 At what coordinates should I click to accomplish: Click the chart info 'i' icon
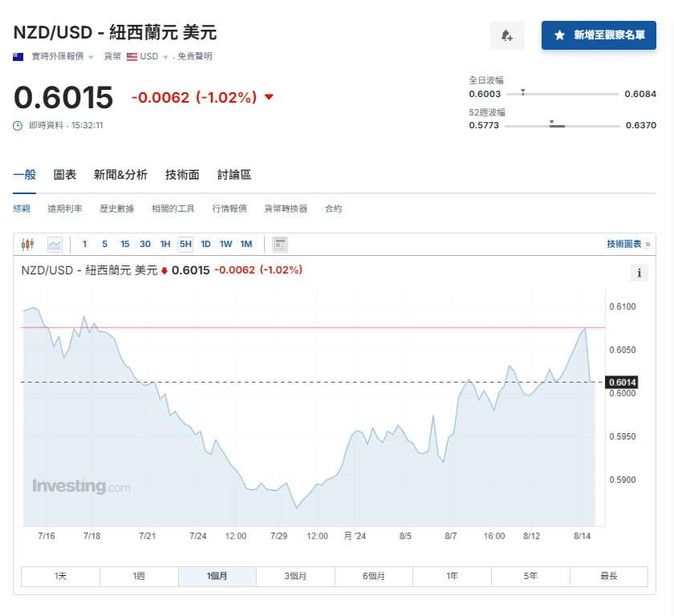(639, 273)
